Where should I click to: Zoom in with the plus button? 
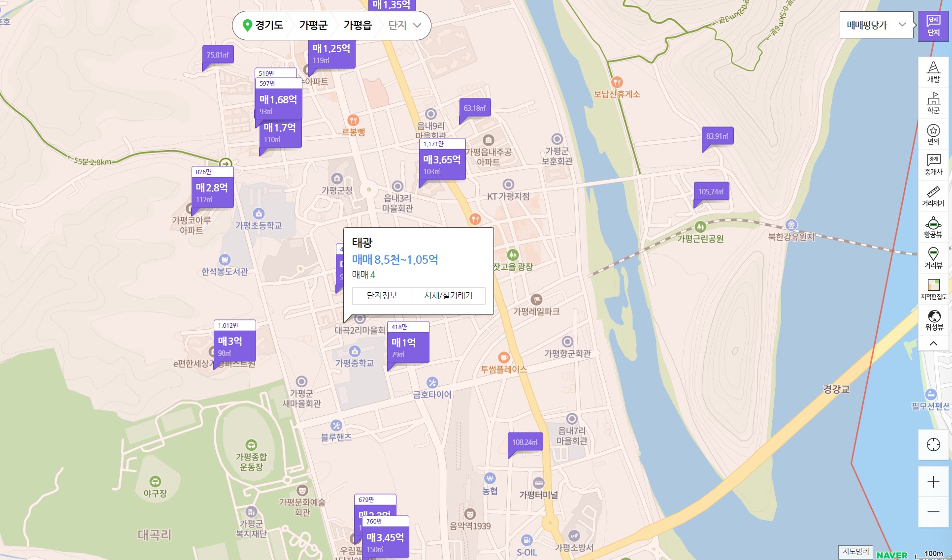coord(933,482)
